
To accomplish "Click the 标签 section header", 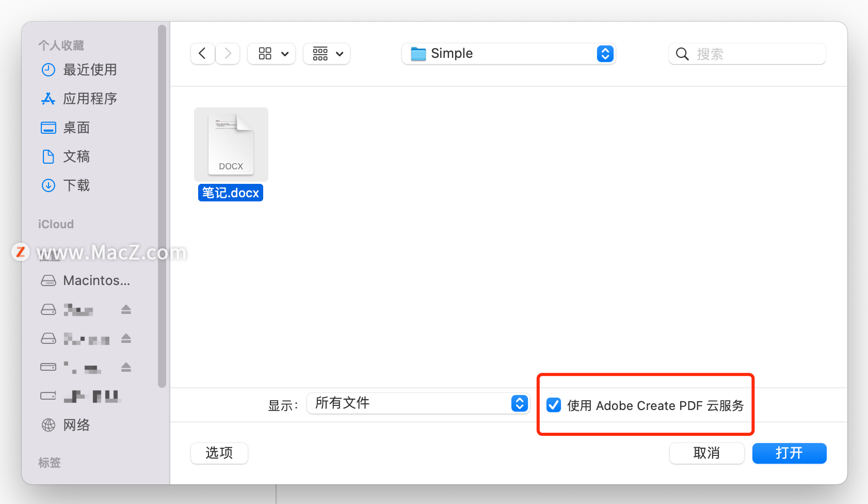I will (x=50, y=463).
